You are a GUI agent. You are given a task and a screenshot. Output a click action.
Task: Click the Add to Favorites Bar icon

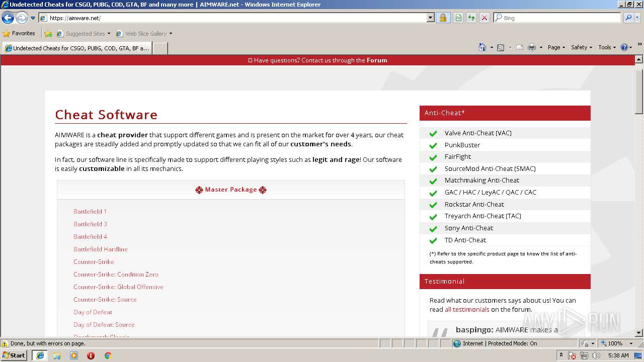48,34
